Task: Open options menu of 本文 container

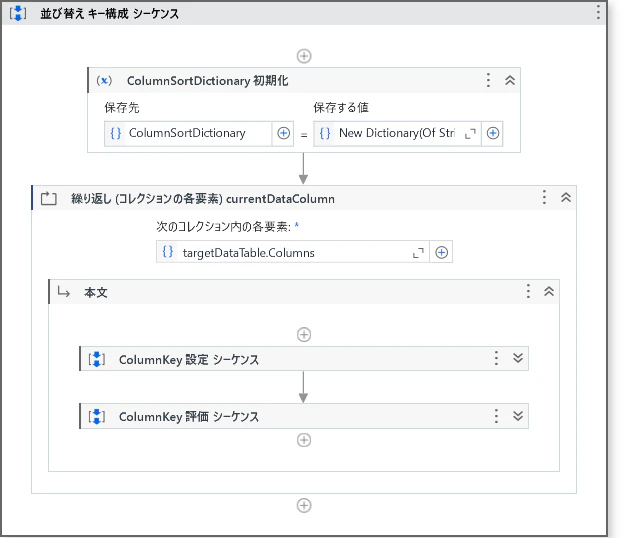Action: point(528,291)
